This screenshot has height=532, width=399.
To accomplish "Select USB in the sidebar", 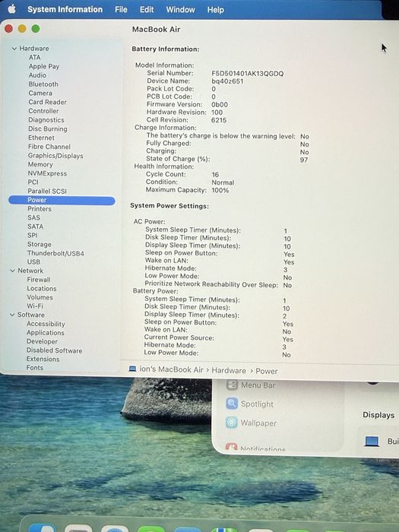I will pyautogui.click(x=33, y=262).
